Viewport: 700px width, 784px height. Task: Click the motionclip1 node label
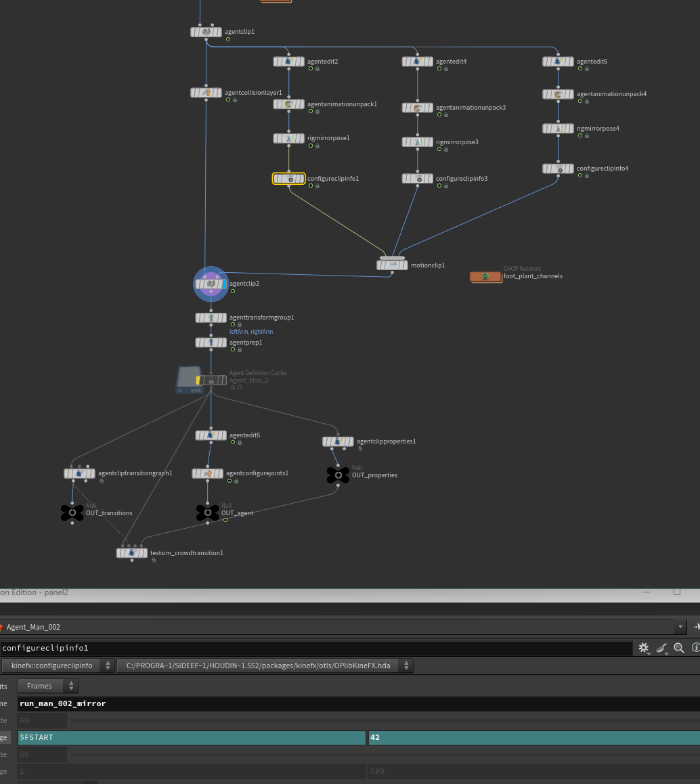[427, 265]
